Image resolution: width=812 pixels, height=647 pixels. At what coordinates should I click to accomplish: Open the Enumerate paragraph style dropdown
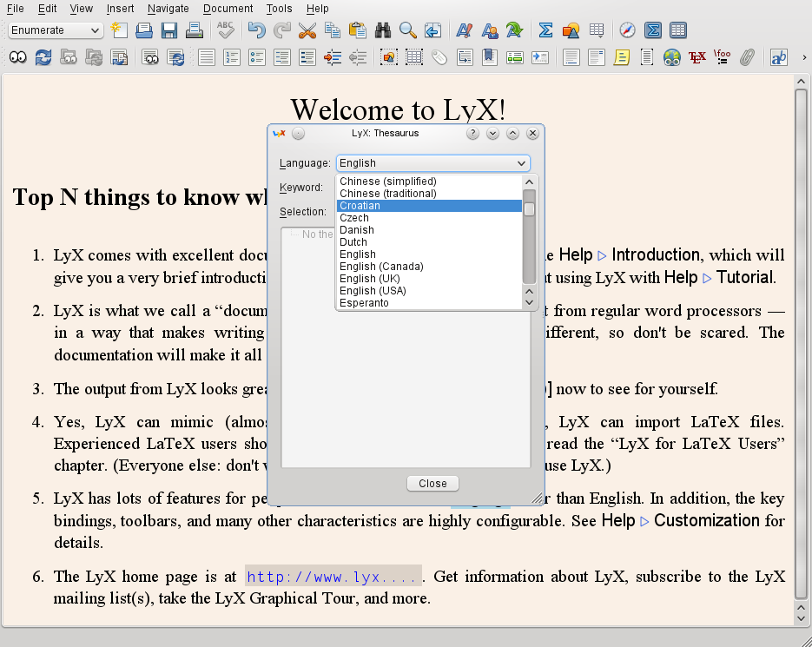[54, 30]
